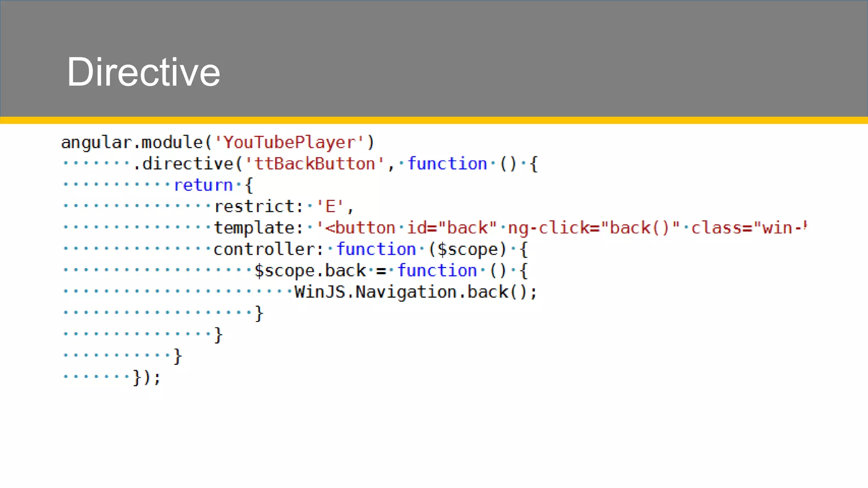
Task: Click the 'function' keyword on the directive line
Action: (447, 164)
